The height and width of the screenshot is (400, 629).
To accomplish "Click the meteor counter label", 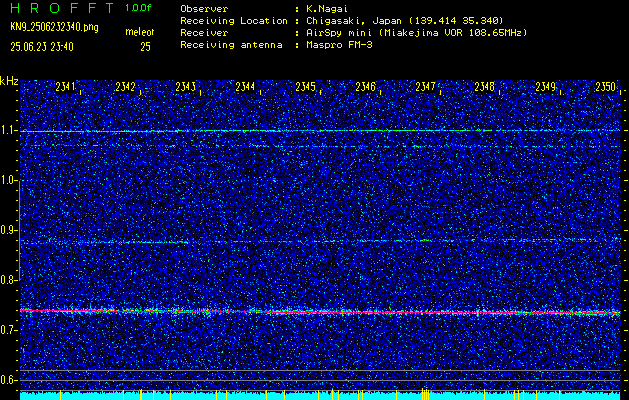I will tap(140, 32).
